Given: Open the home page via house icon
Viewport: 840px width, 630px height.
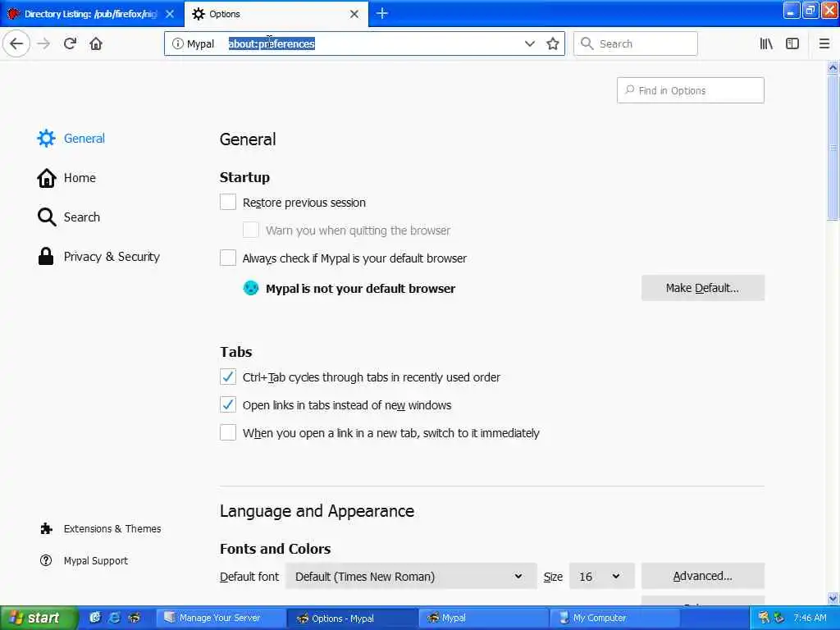Looking at the screenshot, I should pos(96,43).
